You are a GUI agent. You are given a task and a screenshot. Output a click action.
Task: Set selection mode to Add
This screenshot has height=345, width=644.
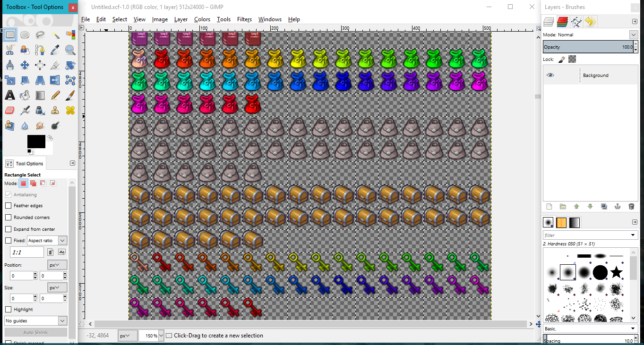(33, 183)
